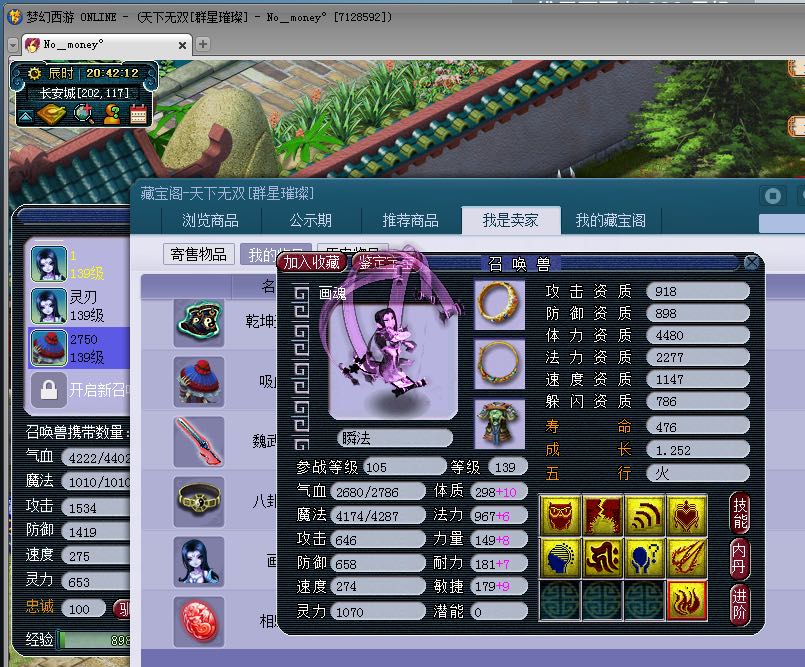
Task: Open the 内丹 side tab
Action: tap(739, 559)
